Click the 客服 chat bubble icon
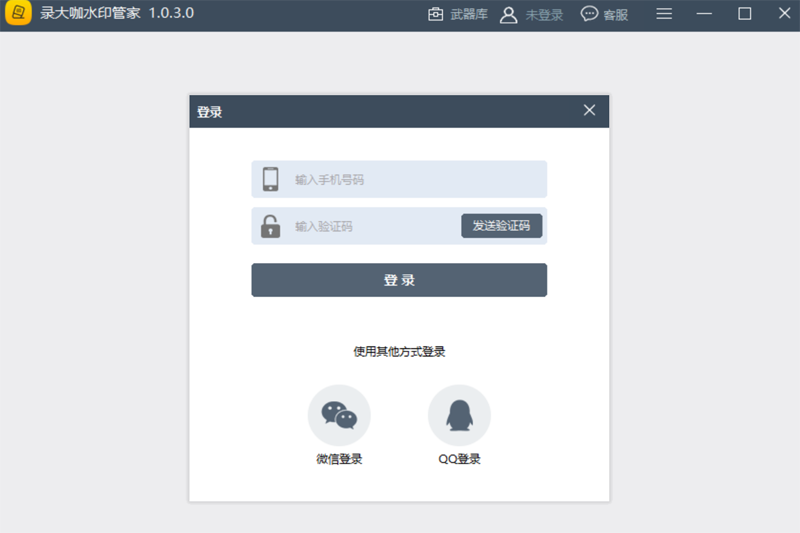This screenshot has width=800, height=533. [x=590, y=14]
